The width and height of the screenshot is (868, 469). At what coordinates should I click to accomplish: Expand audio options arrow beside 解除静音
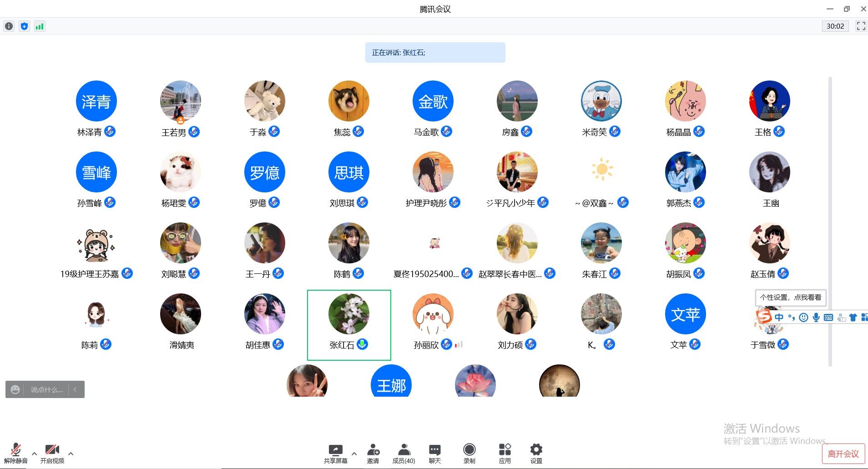[x=34, y=454]
